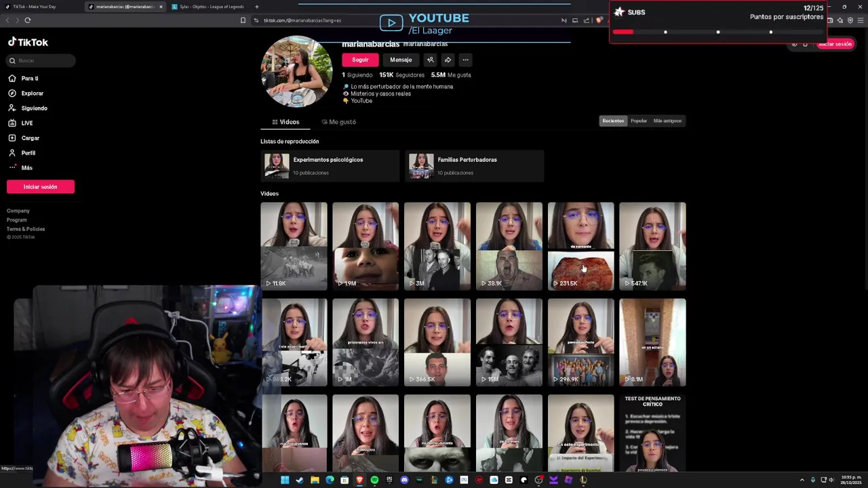This screenshot has width=868, height=488.
Task: Open Epic Games Launcher from the taskbar
Action: point(389,480)
